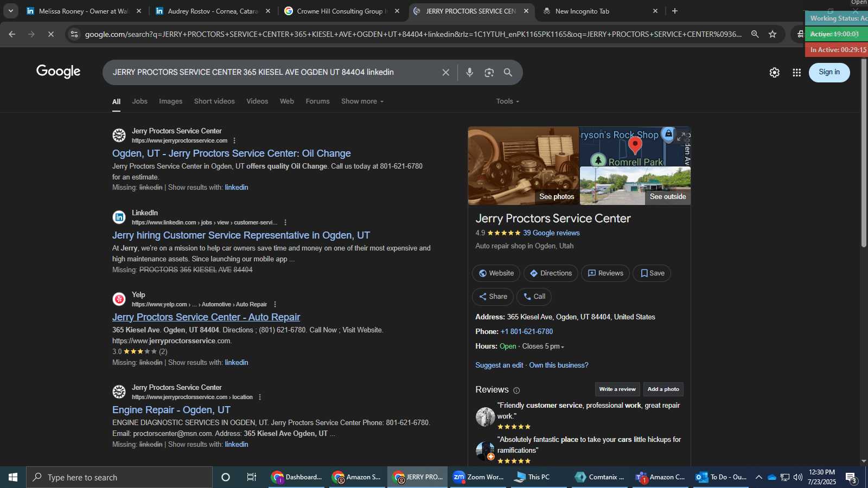Select the Short videos filter
This screenshot has width=868, height=488.
[214, 101]
